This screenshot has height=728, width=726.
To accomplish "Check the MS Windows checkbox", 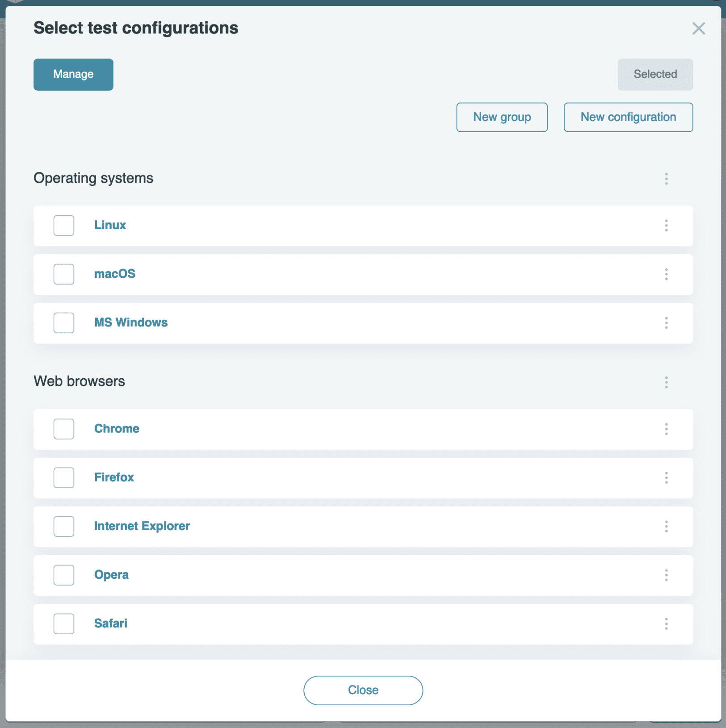I will (x=63, y=322).
